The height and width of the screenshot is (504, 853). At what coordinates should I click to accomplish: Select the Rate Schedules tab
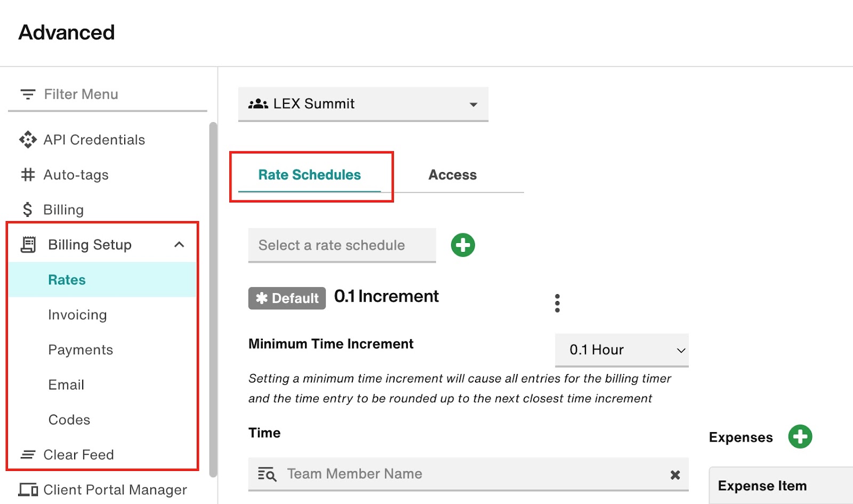(309, 175)
